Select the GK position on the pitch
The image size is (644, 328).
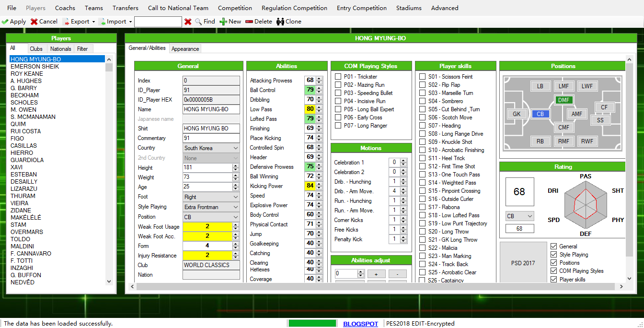[x=517, y=114]
